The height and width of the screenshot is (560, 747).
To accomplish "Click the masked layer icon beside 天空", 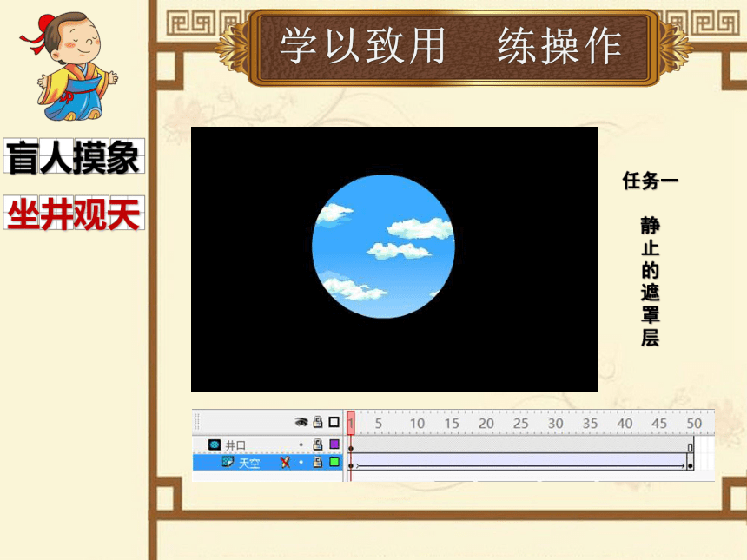I will tap(228, 461).
